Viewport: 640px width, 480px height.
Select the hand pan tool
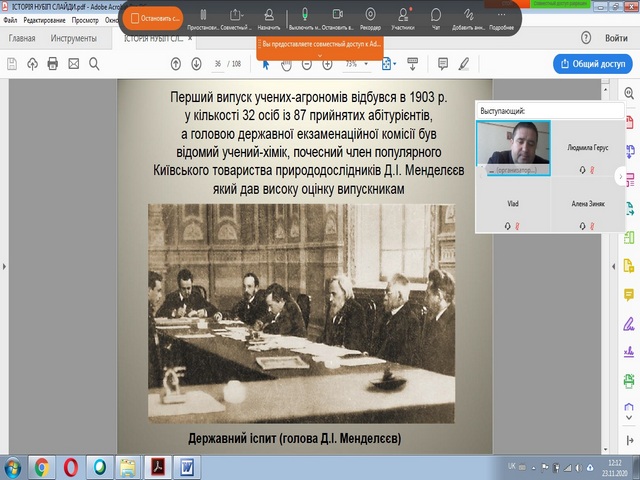pyautogui.click(x=286, y=64)
